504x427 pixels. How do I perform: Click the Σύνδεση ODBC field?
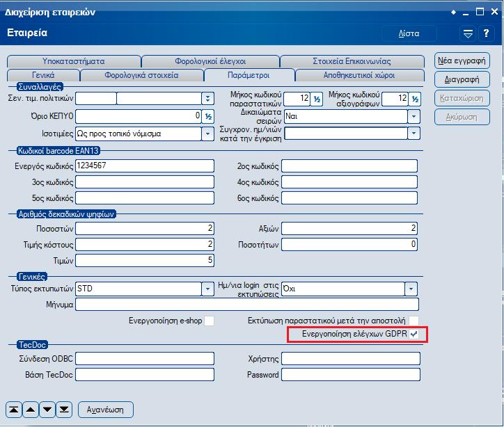coord(145,359)
